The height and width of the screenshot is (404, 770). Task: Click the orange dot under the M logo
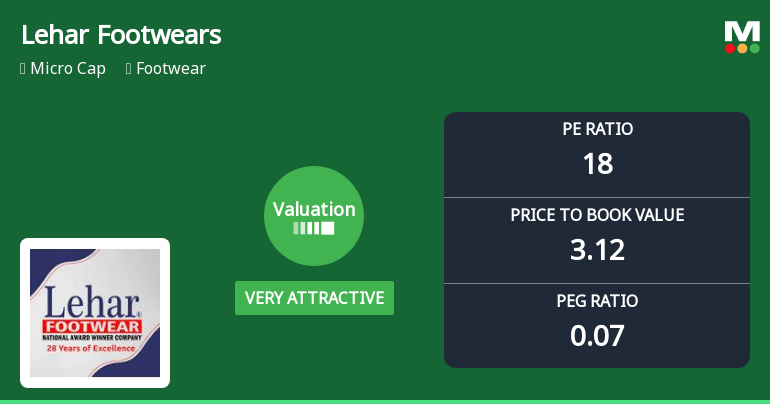742,48
